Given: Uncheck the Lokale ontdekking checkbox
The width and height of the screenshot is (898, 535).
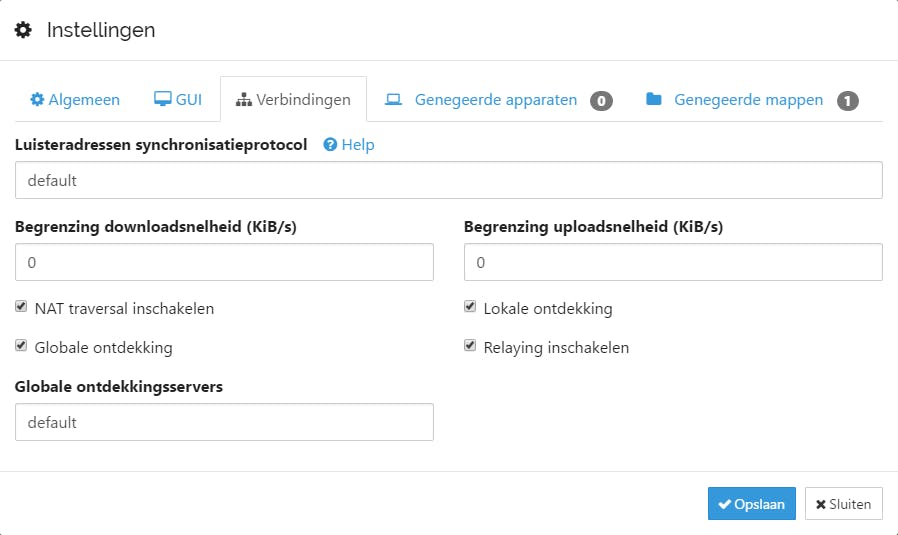Looking at the screenshot, I should point(470,307).
